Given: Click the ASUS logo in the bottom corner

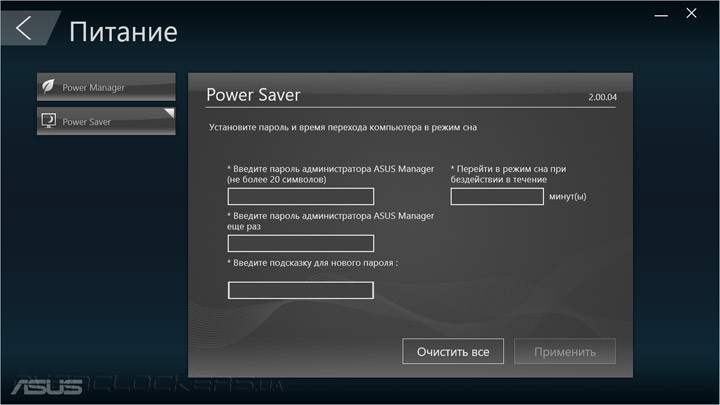Looking at the screenshot, I should click(x=47, y=387).
